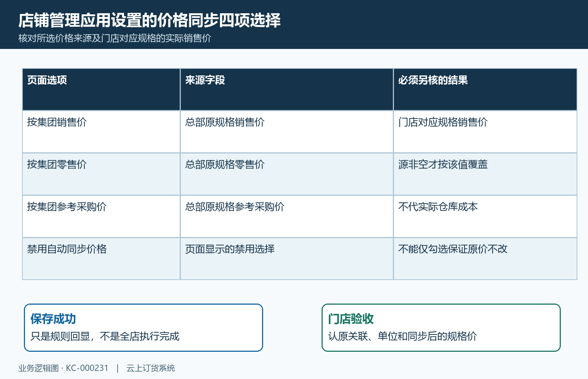Click the cell 按集团参考采购价

coord(101,216)
